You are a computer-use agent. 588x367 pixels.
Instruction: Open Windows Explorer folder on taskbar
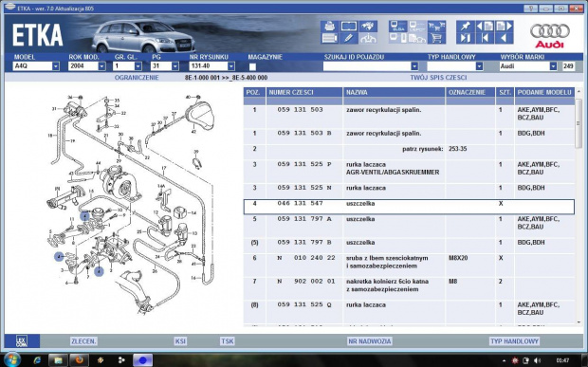tap(58, 360)
